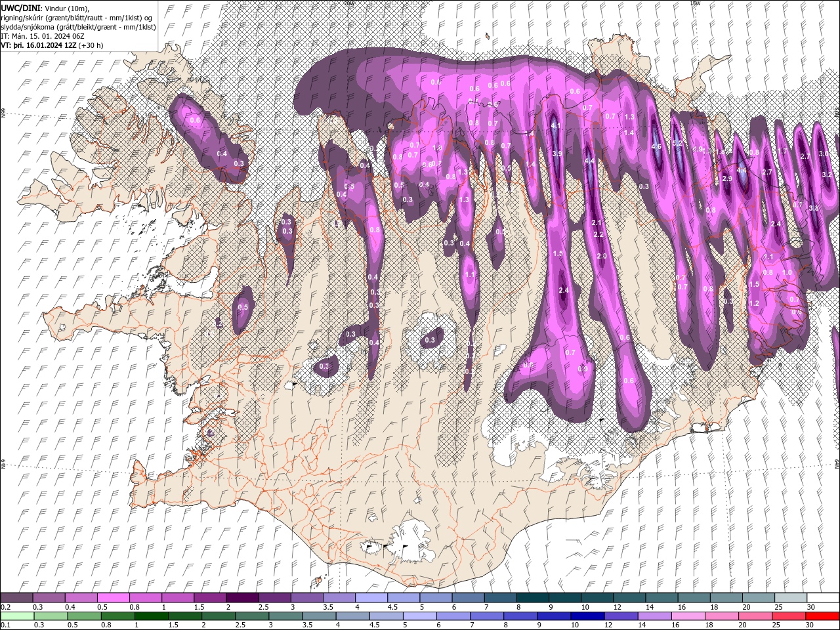This screenshot has height=630, width=840.
Task: Click the 4.6 precipitation value on the map
Action: 656,147
